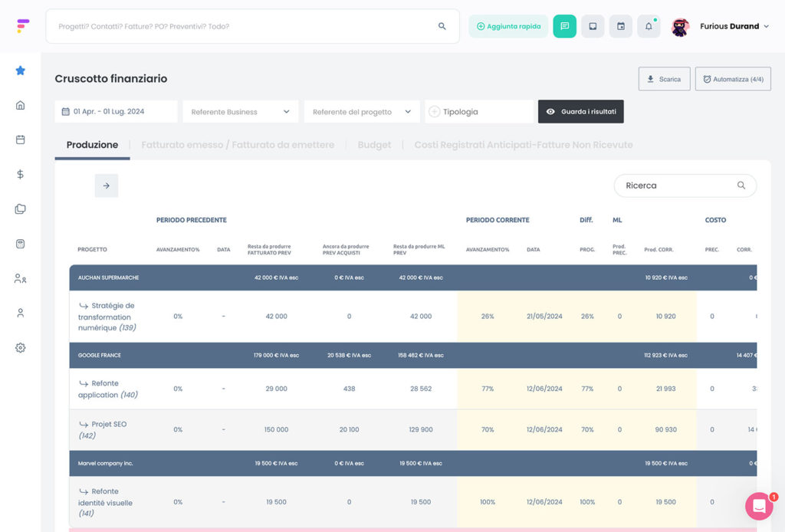Open the green chat messages button
Image resolution: width=785 pixels, height=532 pixels.
pos(565,26)
